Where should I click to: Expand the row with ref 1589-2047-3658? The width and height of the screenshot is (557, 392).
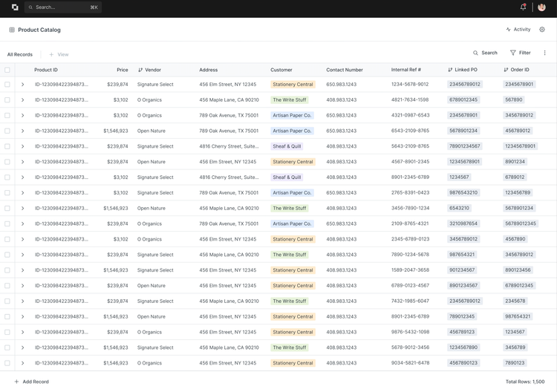22,270
